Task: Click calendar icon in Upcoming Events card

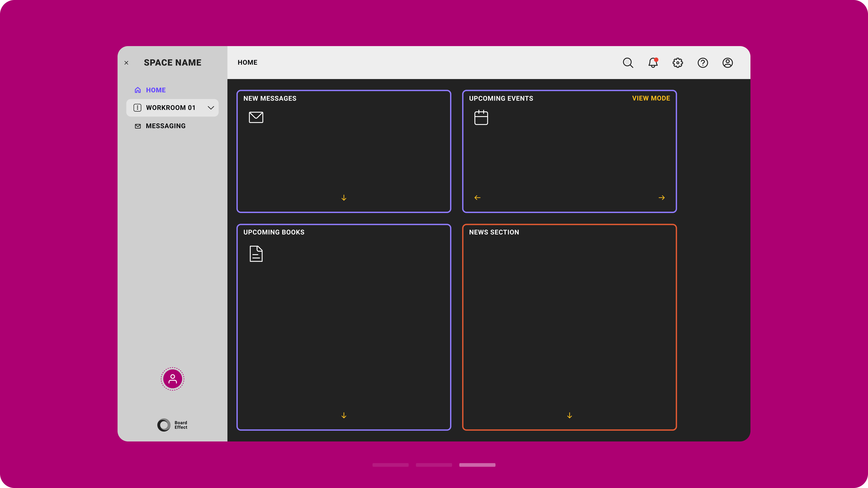Action: tap(481, 117)
